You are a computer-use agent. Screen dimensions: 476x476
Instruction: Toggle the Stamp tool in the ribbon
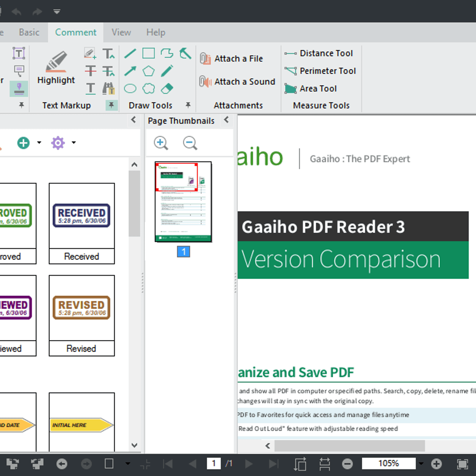pyautogui.click(x=19, y=89)
